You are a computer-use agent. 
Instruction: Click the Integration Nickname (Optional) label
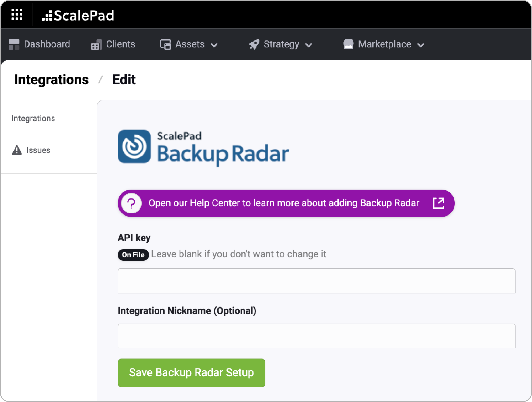(187, 311)
